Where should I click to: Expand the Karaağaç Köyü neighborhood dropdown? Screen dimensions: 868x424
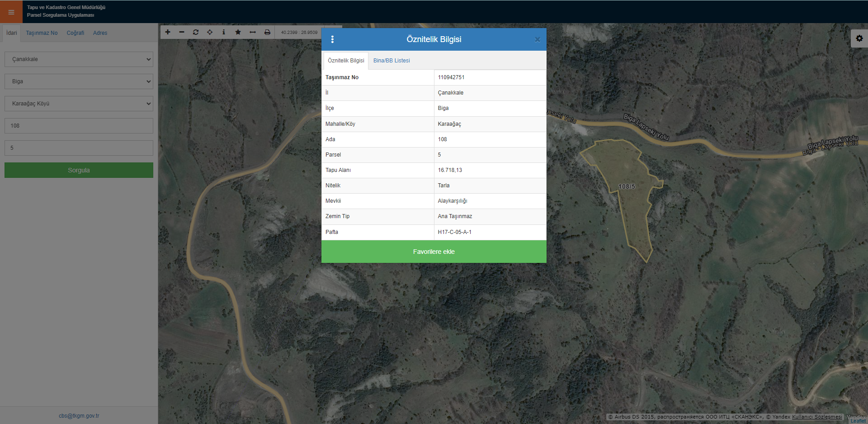click(79, 104)
